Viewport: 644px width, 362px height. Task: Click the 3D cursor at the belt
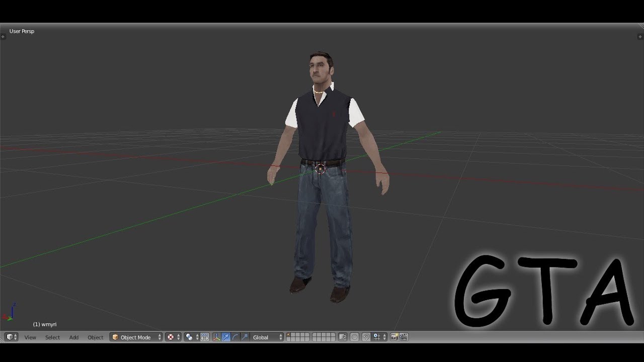(320, 169)
